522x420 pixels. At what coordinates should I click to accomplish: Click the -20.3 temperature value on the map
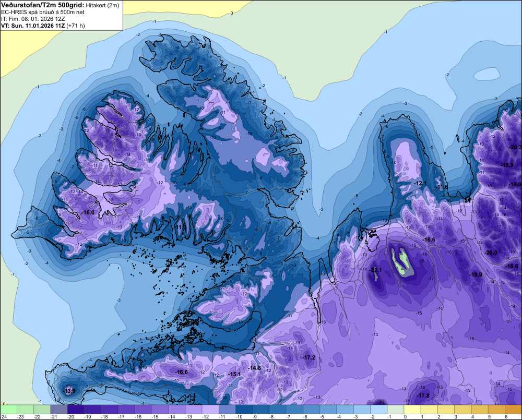516,147
